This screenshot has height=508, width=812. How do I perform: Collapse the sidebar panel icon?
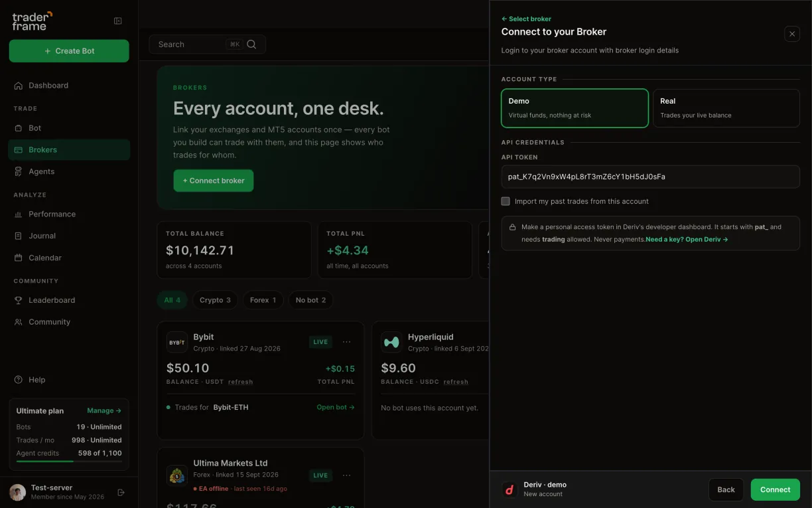[x=118, y=21]
